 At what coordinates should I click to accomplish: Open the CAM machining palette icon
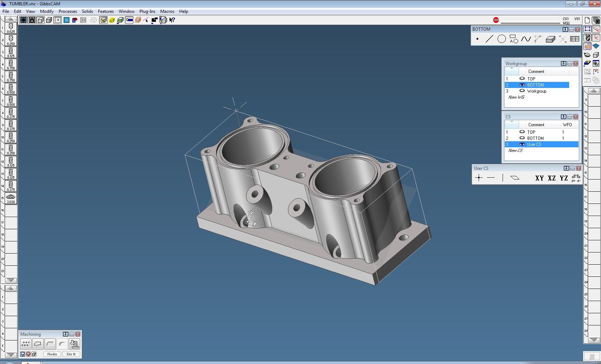click(x=587, y=46)
